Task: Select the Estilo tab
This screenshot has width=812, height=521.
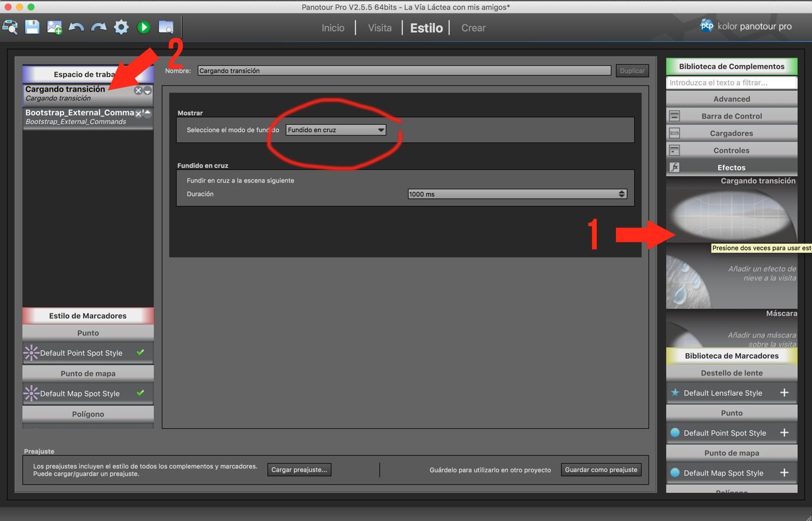Action: click(x=426, y=27)
